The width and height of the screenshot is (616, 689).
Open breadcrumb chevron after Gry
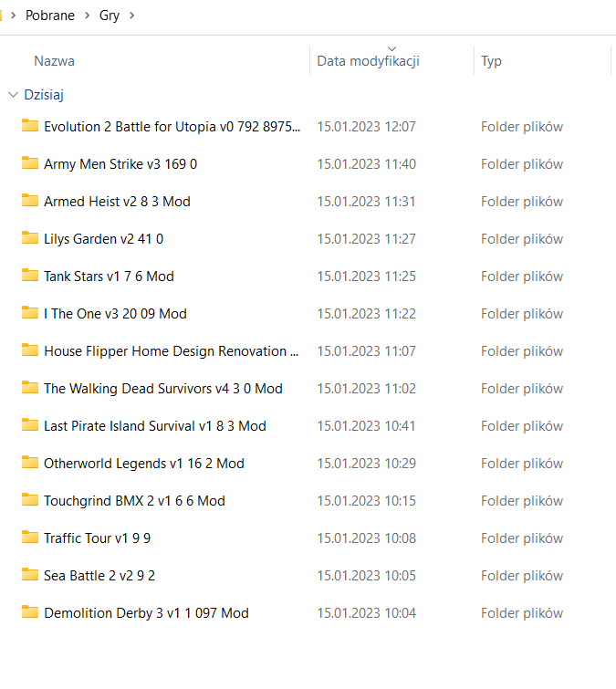[131, 16]
